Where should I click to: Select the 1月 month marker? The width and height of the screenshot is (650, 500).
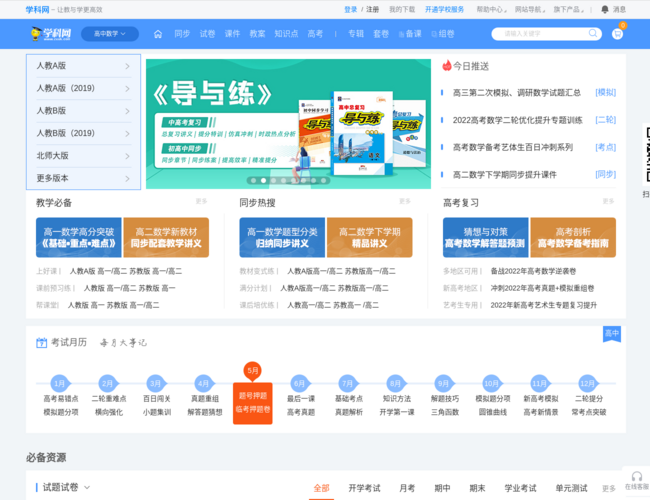60,383
